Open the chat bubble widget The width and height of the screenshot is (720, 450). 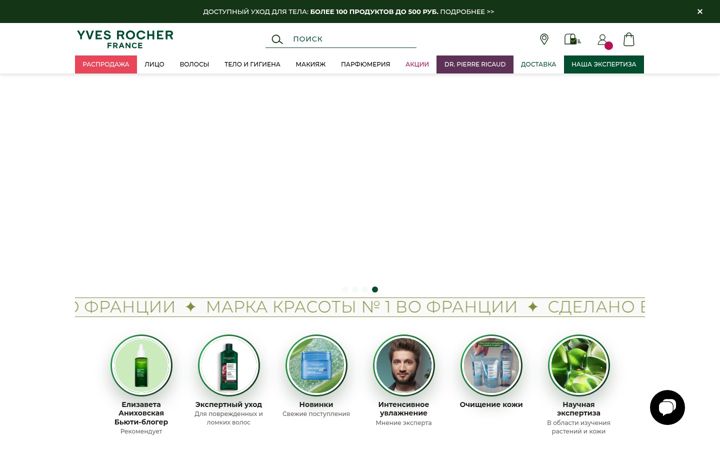tap(667, 407)
